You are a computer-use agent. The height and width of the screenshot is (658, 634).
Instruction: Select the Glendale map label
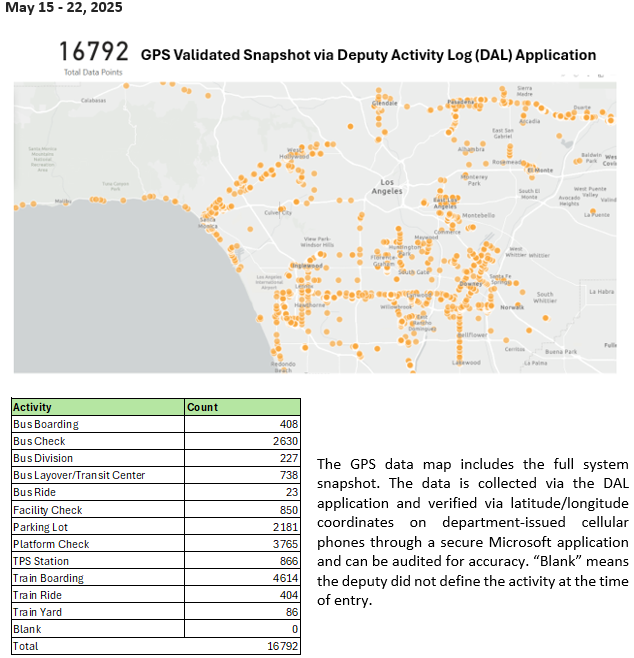point(385,103)
